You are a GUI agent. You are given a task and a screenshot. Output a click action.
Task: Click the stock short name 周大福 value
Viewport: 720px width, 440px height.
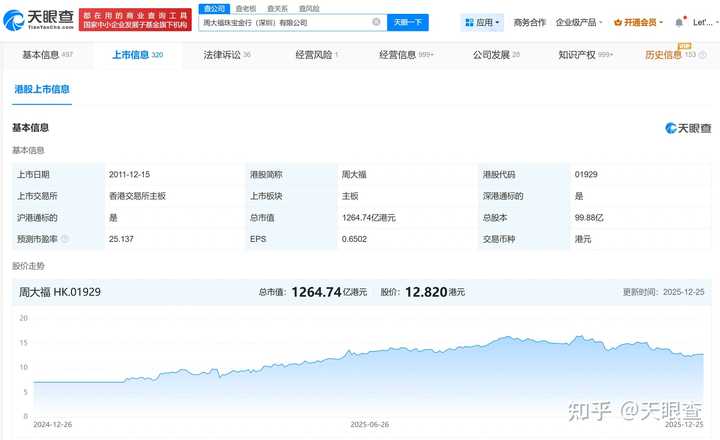[x=354, y=175]
